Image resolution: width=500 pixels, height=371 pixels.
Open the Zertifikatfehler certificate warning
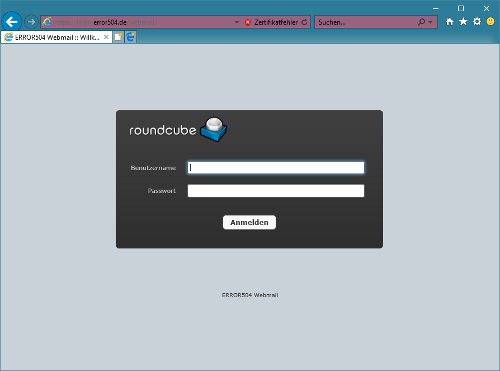[276, 22]
